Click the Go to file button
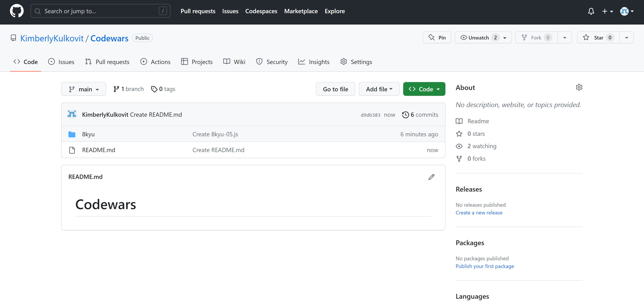 (335, 89)
